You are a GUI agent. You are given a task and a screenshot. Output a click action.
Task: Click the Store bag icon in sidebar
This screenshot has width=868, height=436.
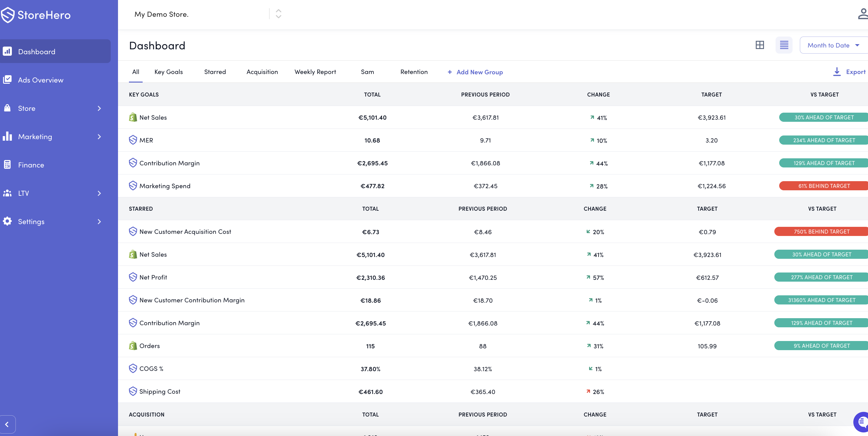click(7, 108)
